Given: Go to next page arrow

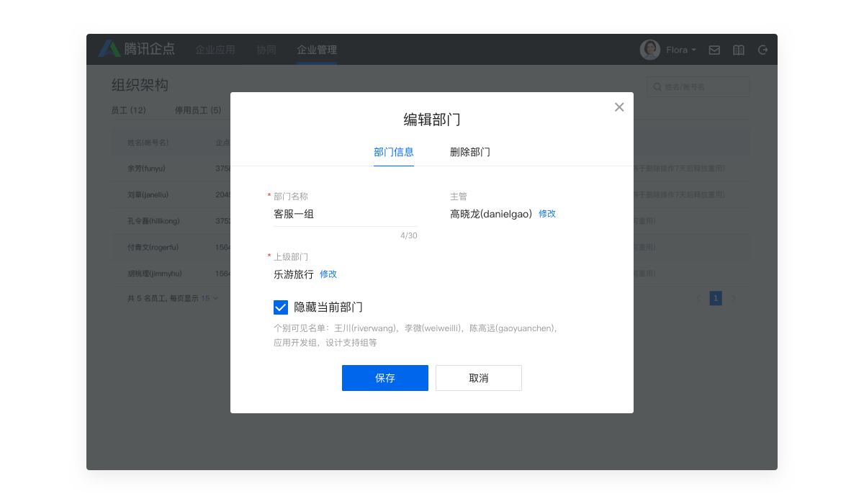Looking at the screenshot, I should tap(734, 298).
